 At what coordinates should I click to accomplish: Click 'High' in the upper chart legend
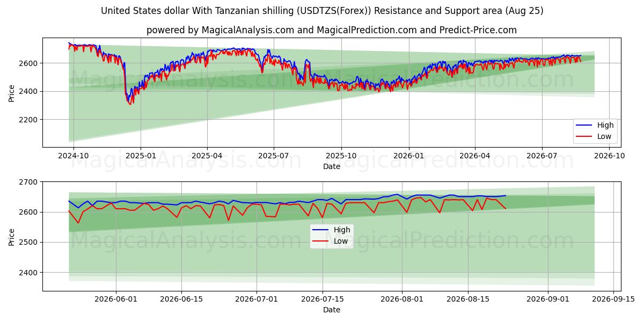point(605,125)
